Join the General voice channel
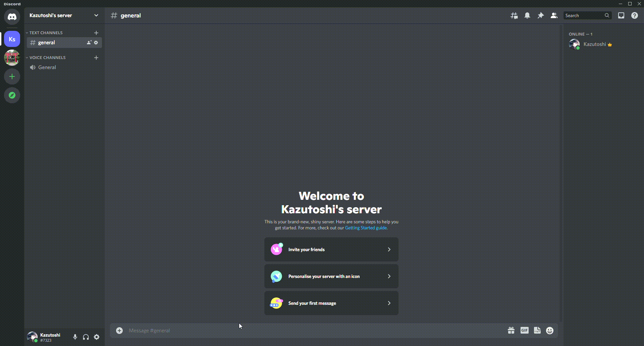Image resolution: width=644 pixels, height=346 pixels. coord(64,67)
